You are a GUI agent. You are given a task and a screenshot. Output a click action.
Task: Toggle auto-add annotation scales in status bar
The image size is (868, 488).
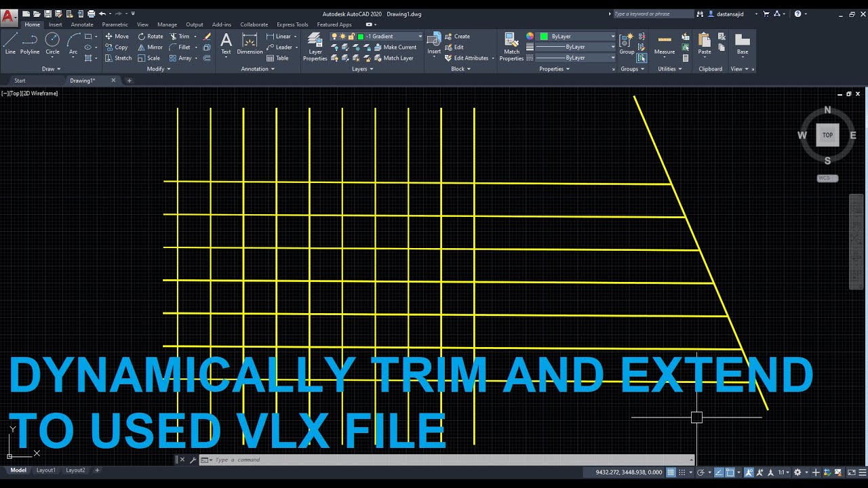coord(759,472)
